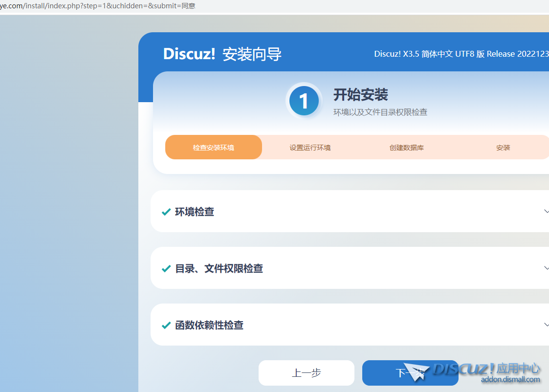549x392 pixels.
Task: Click the browser address bar URL
Action: click(98, 6)
